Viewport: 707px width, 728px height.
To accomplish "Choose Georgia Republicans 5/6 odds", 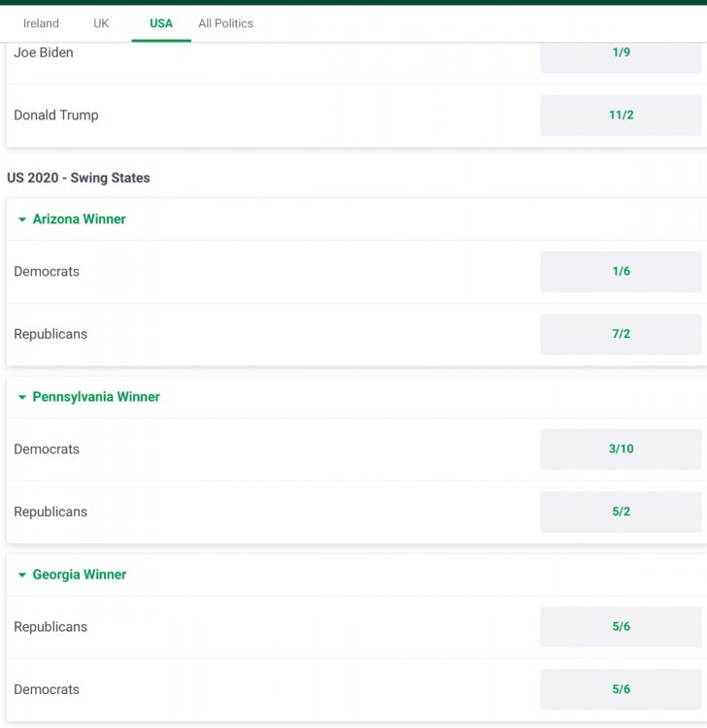I will [x=621, y=627].
